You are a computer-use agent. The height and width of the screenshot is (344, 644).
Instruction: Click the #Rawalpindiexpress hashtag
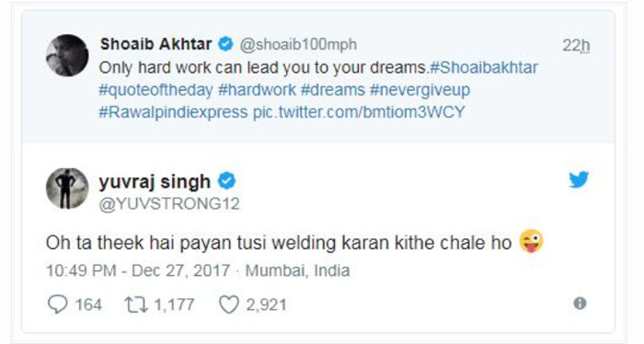pos(173,112)
